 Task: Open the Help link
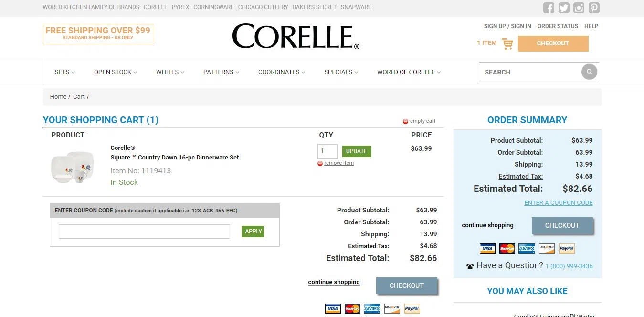tap(591, 26)
